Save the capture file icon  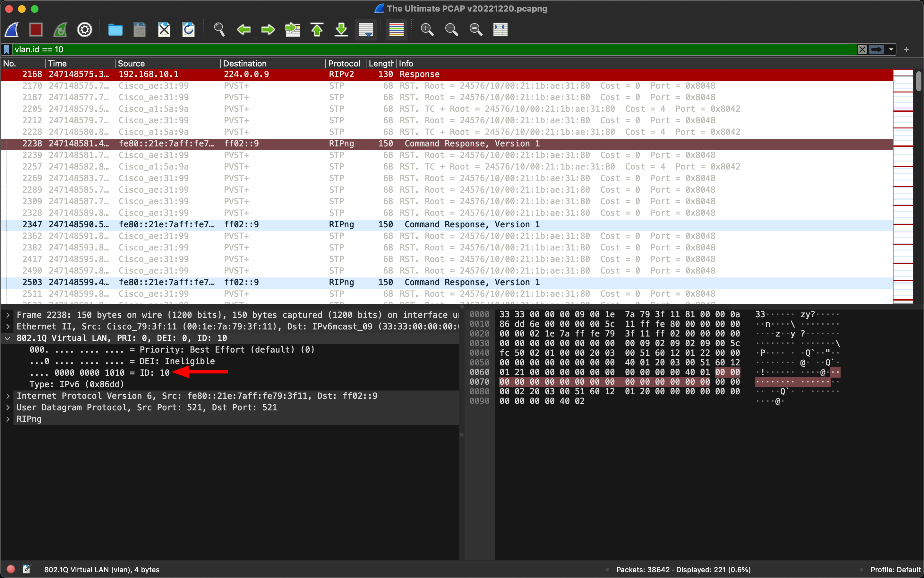click(140, 30)
